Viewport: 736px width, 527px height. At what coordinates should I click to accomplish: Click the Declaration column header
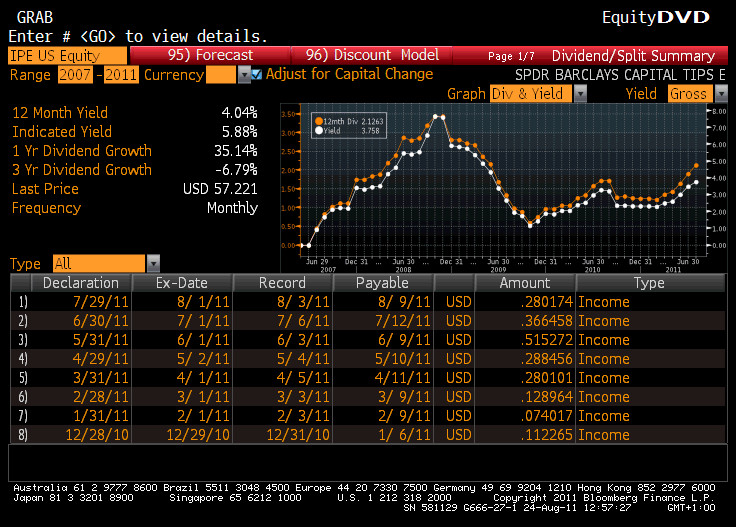(x=81, y=283)
